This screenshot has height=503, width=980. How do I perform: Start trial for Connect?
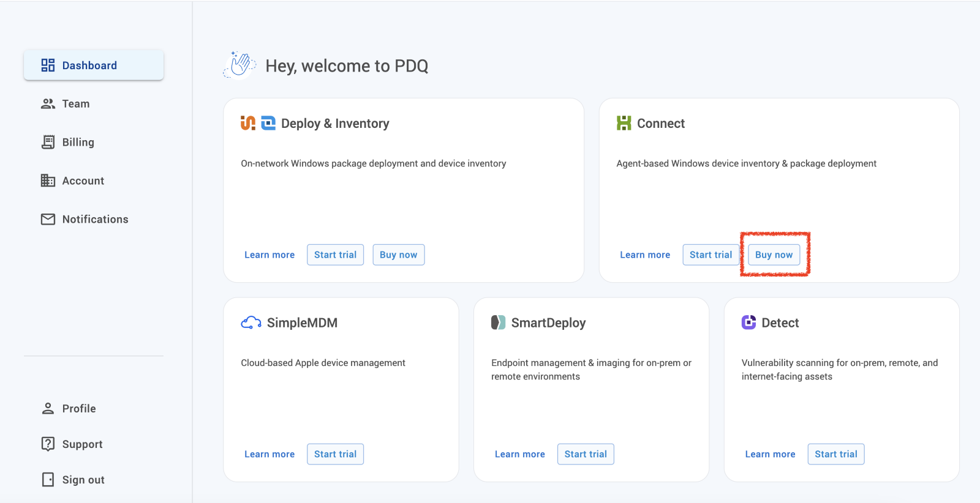pyautogui.click(x=710, y=255)
